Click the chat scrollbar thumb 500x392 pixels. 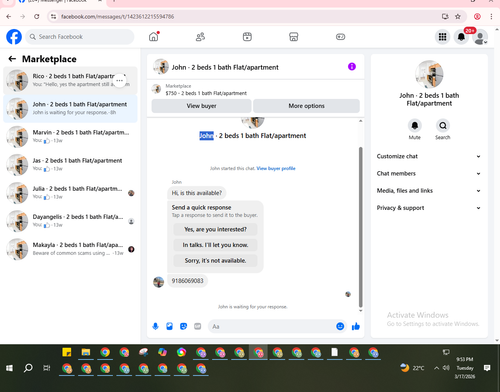360,227
